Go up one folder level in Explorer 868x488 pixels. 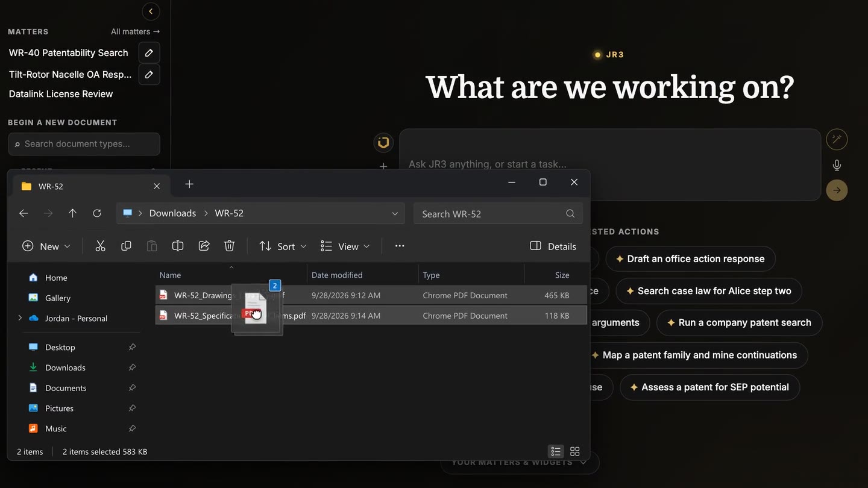point(72,213)
